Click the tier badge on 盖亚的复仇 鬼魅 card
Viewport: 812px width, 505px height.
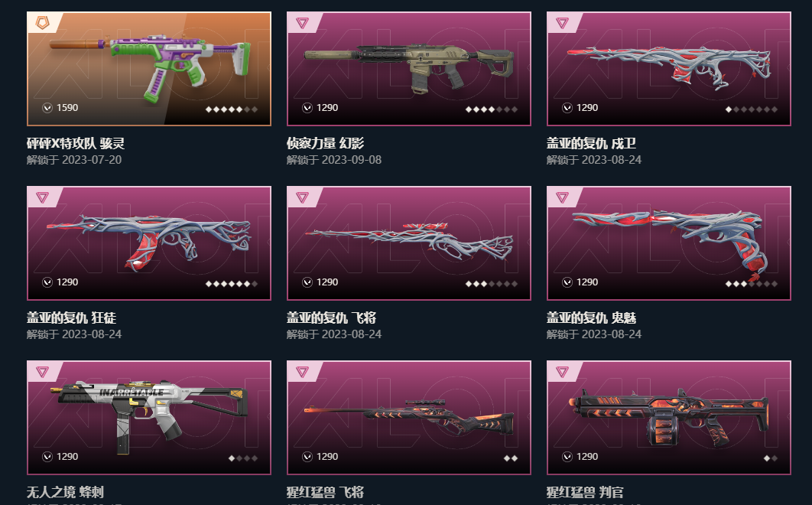click(562, 197)
